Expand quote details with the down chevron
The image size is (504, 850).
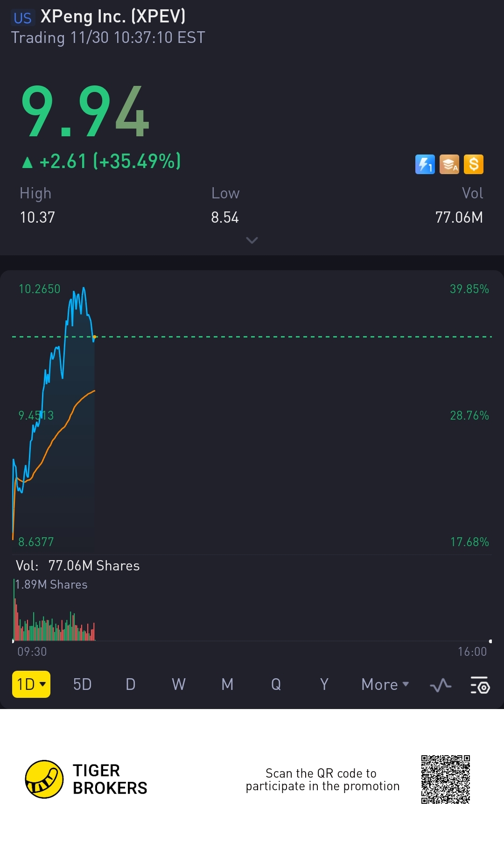(252, 240)
